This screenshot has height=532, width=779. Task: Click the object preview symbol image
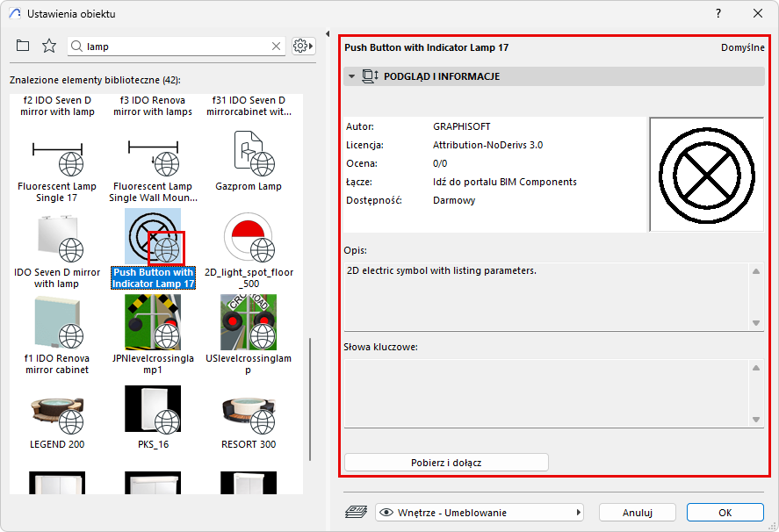706,175
